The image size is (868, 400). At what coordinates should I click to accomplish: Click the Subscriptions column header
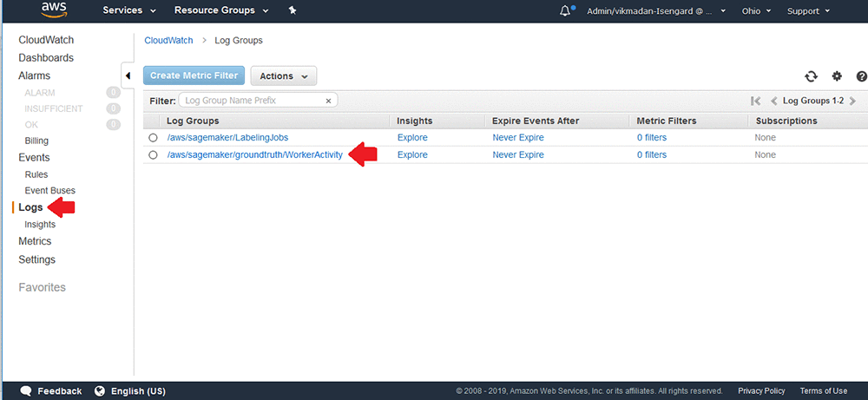click(x=786, y=121)
